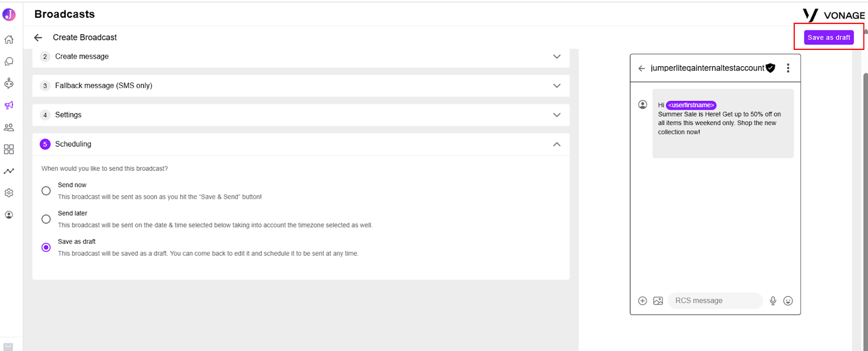Screen dimensions: 868x351
Task: Expand the Fallback message (SMS only) section
Action: pos(301,86)
